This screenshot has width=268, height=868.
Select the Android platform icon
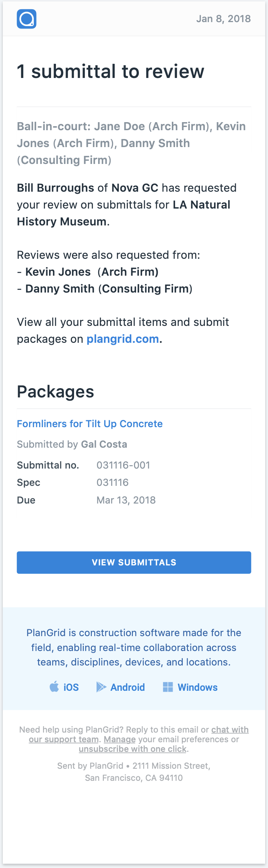pyautogui.click(x=101, y=687)
